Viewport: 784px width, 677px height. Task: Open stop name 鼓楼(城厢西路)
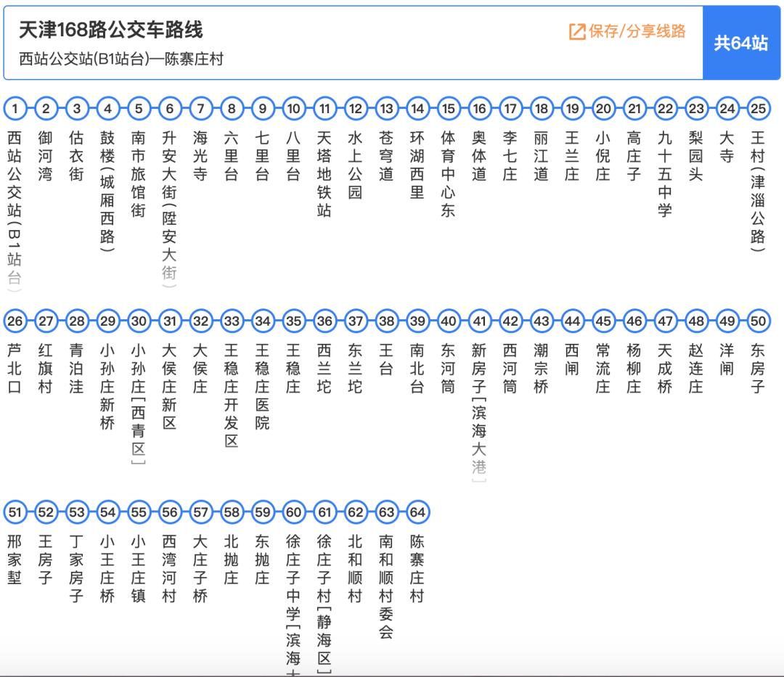coord(108,192)
